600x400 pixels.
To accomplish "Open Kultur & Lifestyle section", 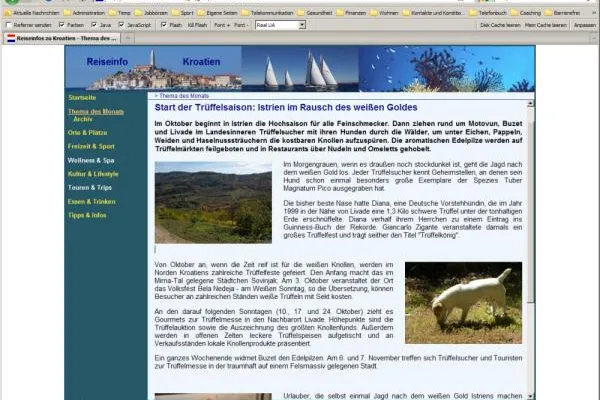I will tap(93, 174).
